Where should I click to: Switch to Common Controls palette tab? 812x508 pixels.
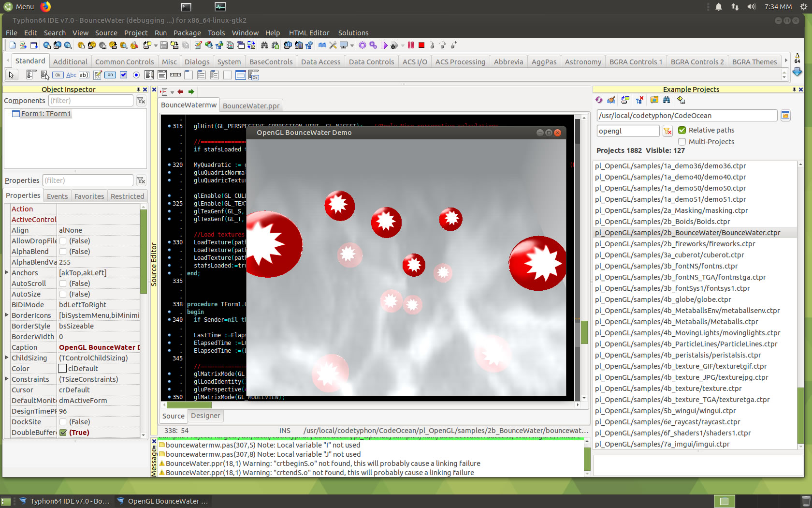click(124, 61)
